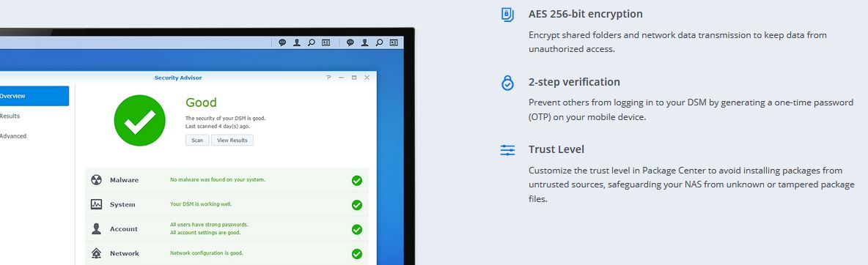Click the green check in the Malware row
This screenshot has height=265, width=868.
click(x=357, y=180)
